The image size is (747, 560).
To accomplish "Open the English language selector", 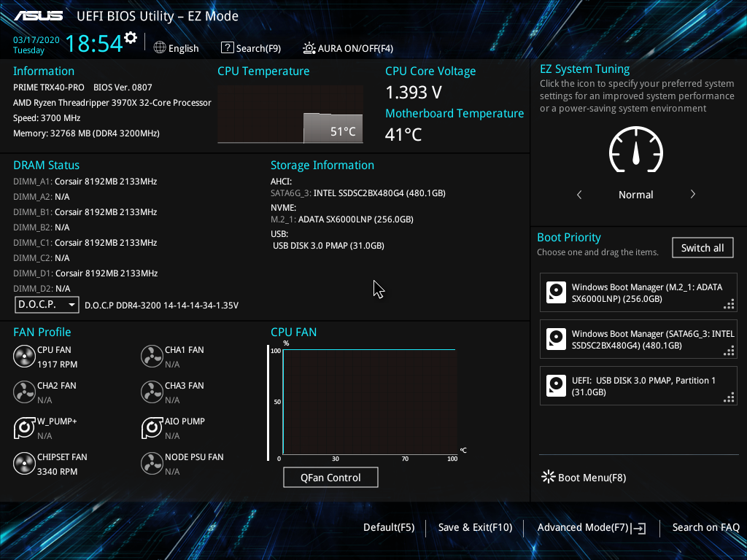I will tap(177, 48).
